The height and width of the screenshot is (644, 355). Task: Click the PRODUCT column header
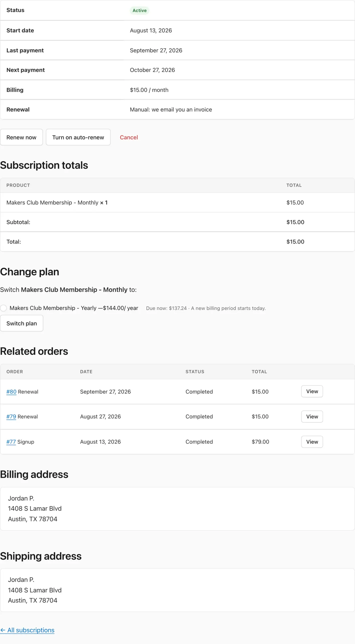18,185
